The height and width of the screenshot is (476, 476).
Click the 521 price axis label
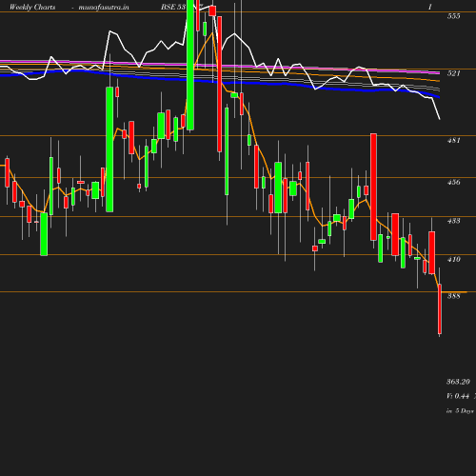tap(453, 73)
